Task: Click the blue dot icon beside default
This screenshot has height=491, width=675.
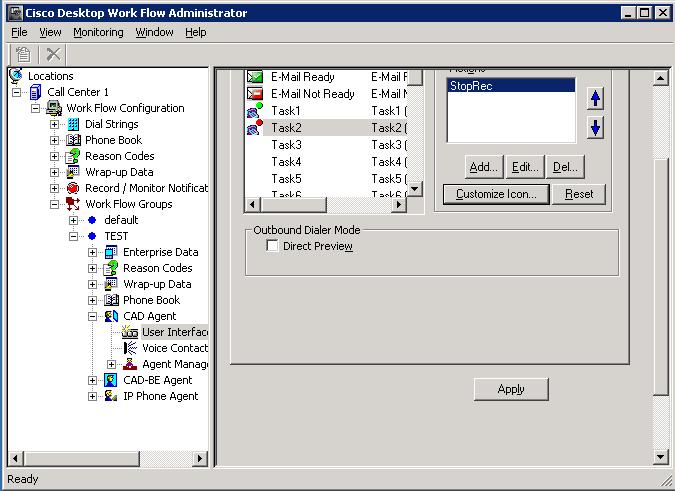Action: pyautogui.click(x=92, y=220)
